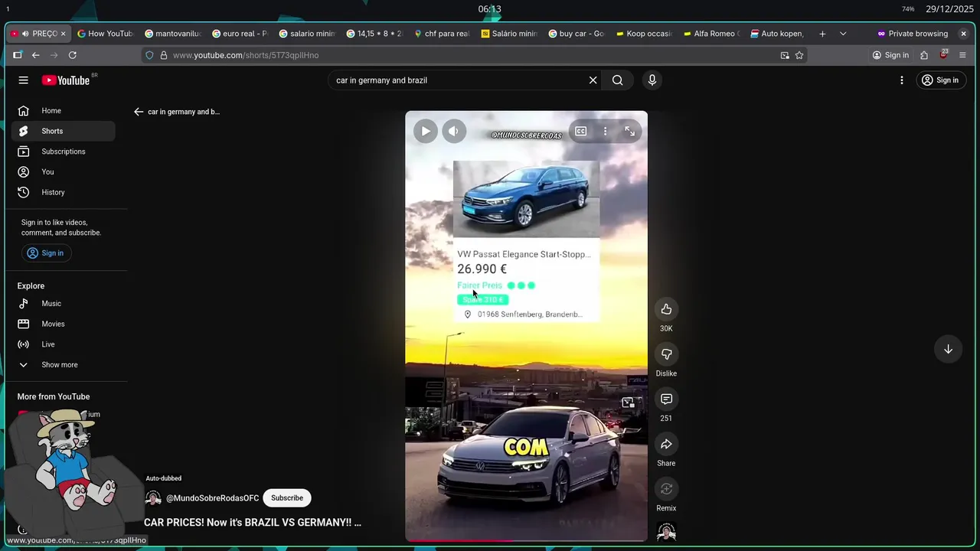This screenshot has width=980, height=551.
Task: Click the small miniplayer icon over the video
Action: (x=628, y=403)
